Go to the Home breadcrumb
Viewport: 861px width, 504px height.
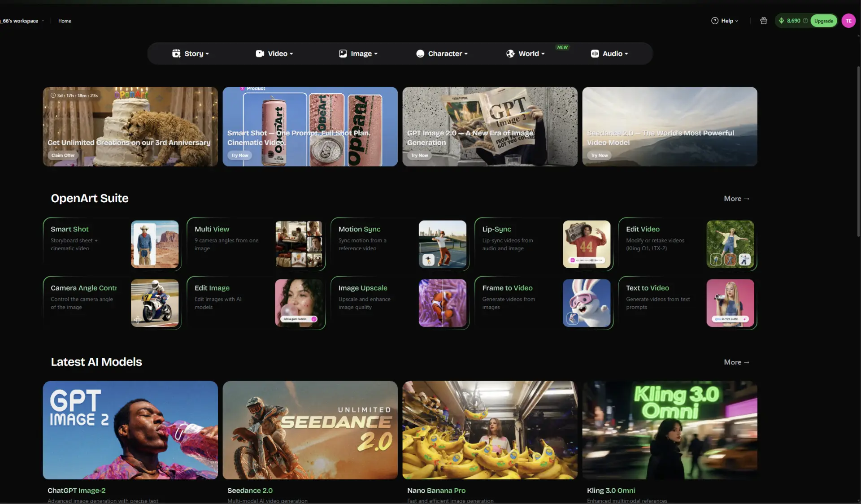click(65, 21)
